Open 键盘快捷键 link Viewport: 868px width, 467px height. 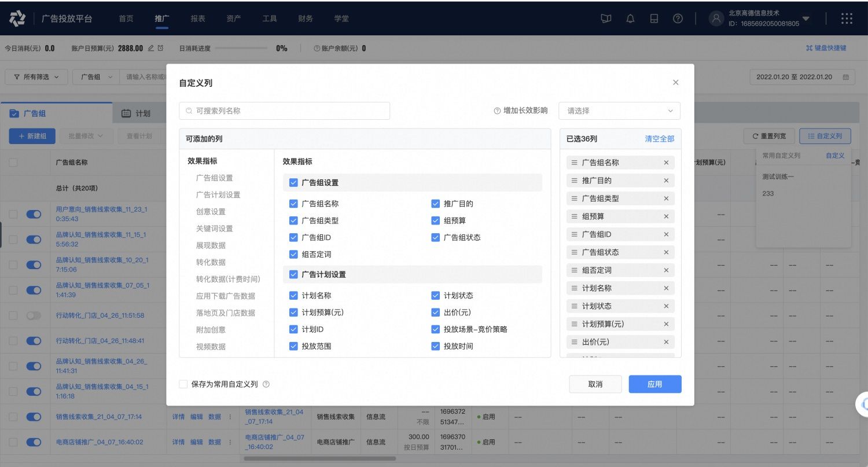click(x=826, y=48)
